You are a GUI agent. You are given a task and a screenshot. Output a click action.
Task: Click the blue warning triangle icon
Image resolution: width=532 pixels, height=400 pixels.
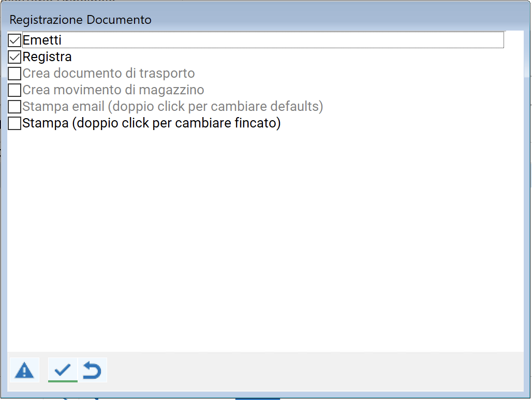[24, 370]
